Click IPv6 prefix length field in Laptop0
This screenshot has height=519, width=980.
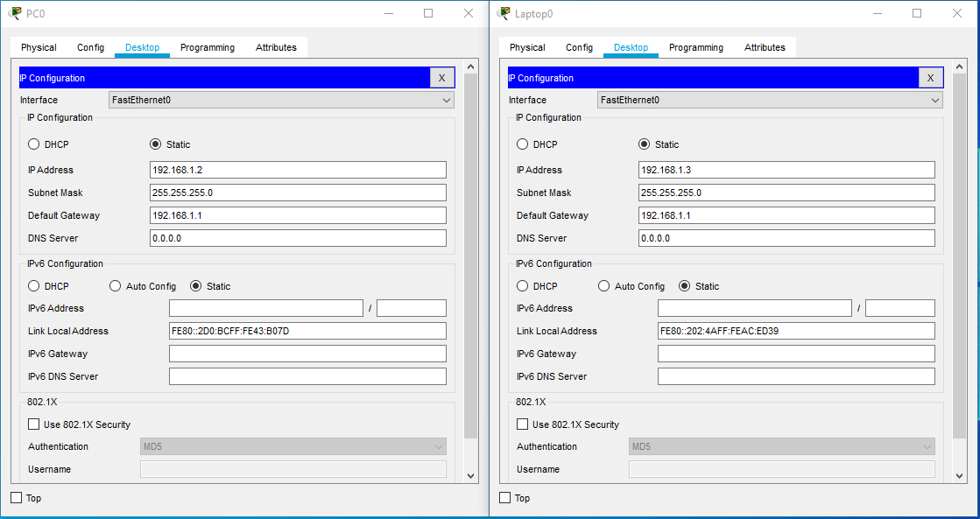900,308
